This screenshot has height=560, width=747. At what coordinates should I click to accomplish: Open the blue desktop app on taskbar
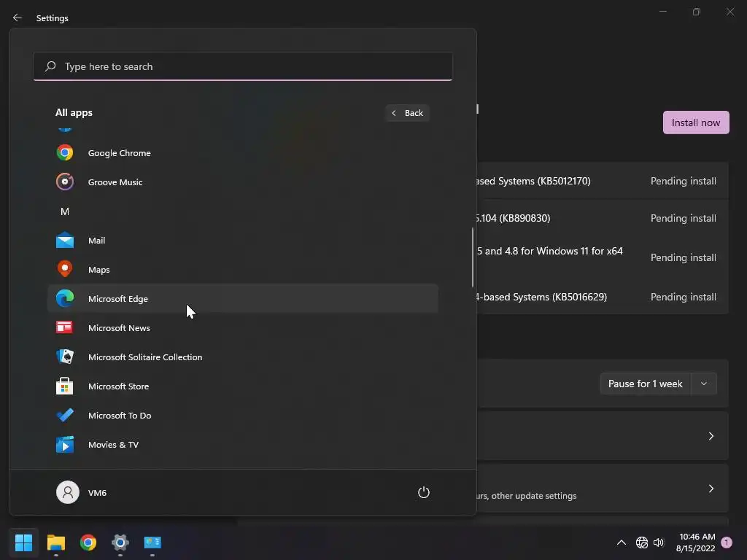152,542
